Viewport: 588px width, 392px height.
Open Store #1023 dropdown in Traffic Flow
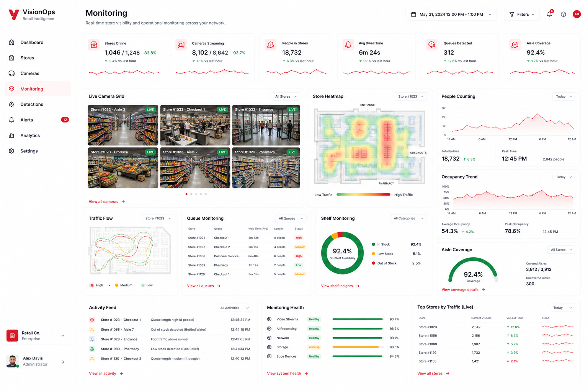click(158, 218)
